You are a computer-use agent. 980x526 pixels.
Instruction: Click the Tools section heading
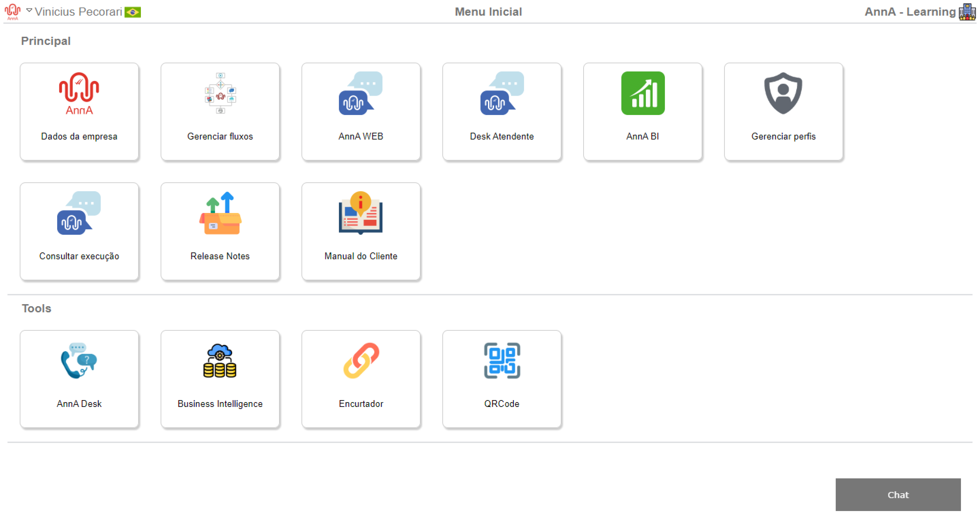click(37, 308)
